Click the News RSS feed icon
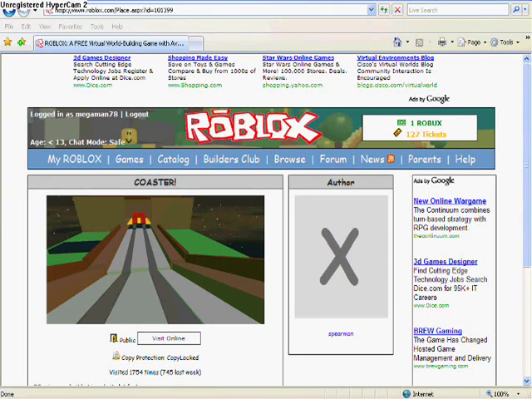Image resolution: width=532 pixels, height=399 pixels. tap(391, 160)
